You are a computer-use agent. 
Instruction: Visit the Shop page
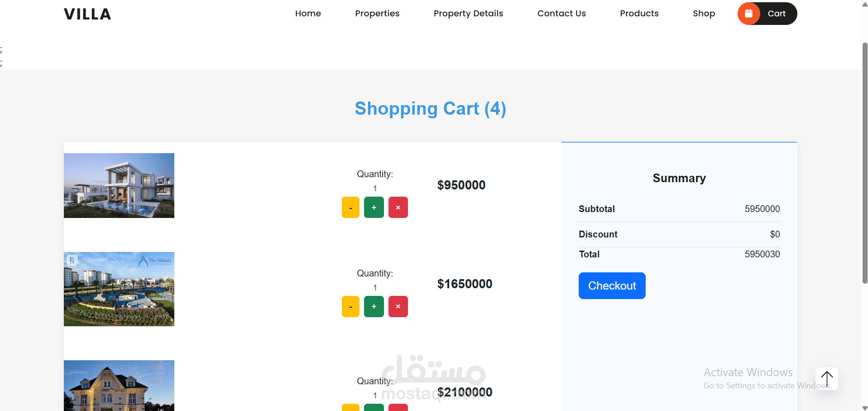704,14
